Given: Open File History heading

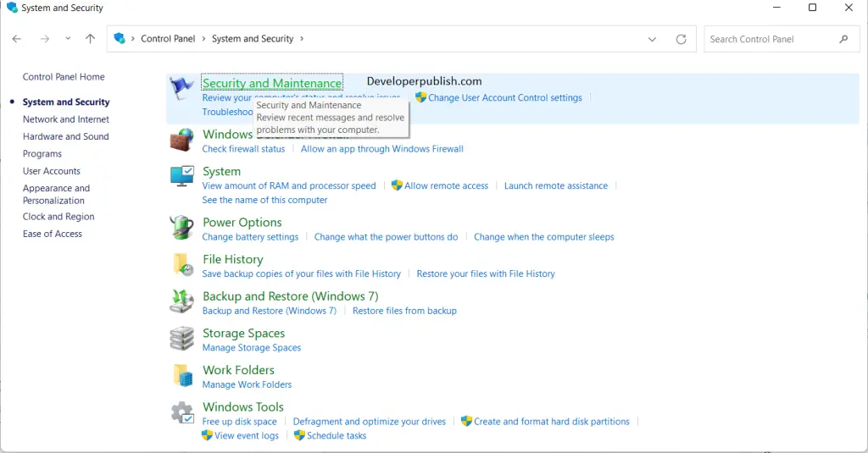Looking at the screenshot, I should pos(232,259).
